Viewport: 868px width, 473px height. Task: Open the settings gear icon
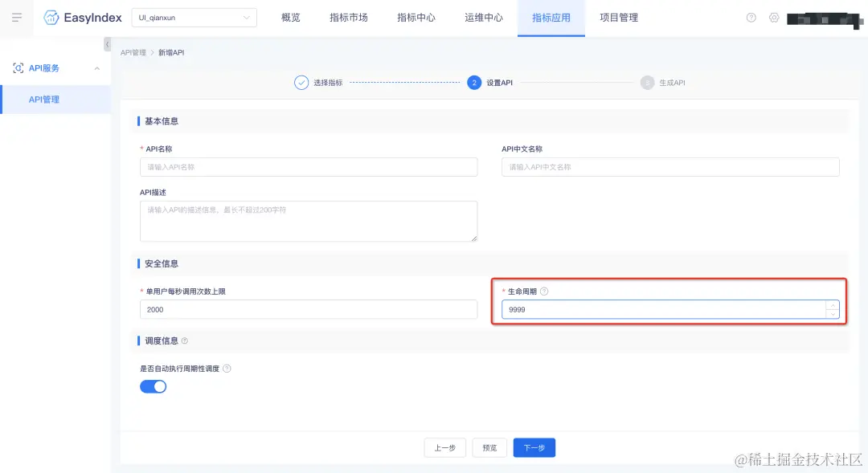[774, 18]
